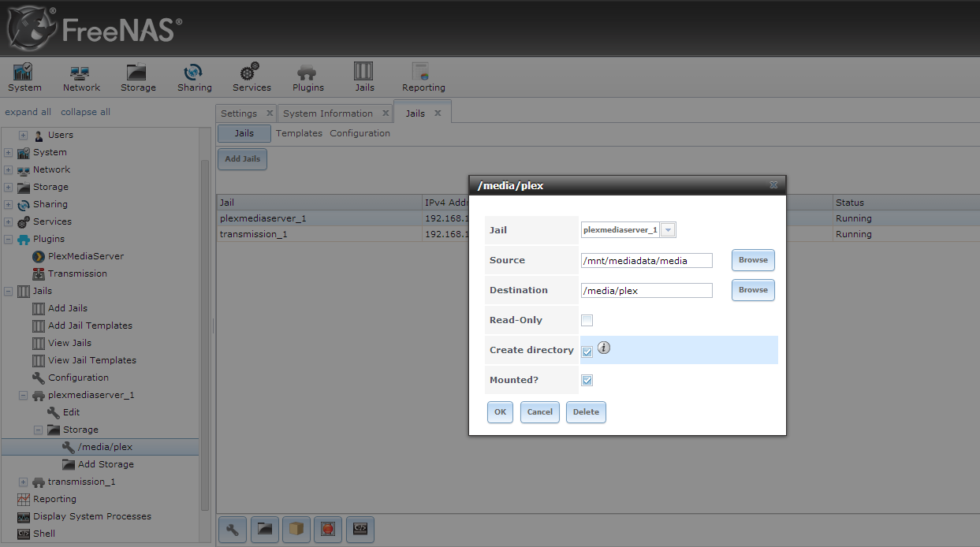The width and height of the screenshot is (980, 547).
Task: Enable the Read-Only checkbox
Action: (587, 320)
